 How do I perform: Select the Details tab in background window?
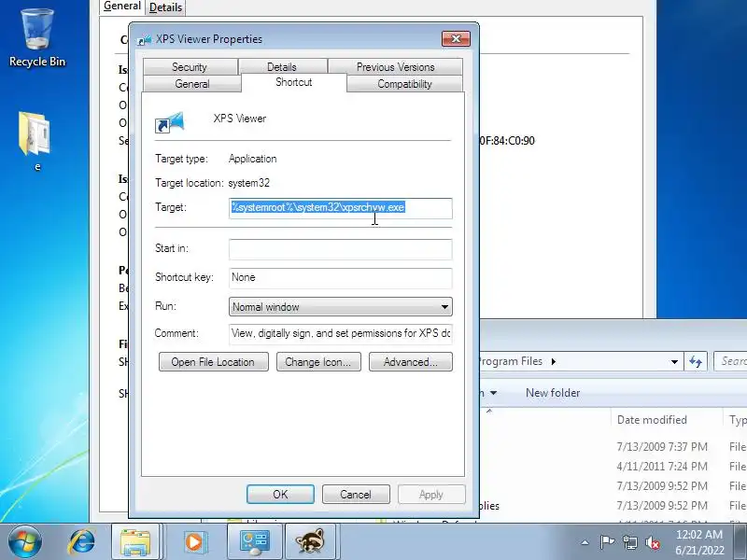click(165, 7)
